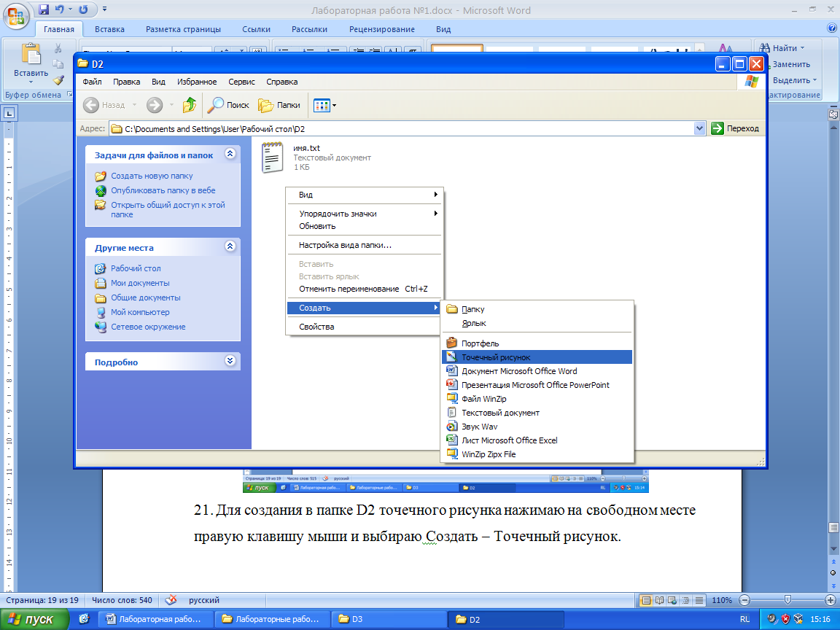The width and height of the screenshot is (840, 630).
Task: Click the пуск Start button
Action: [x=34, y=619]
